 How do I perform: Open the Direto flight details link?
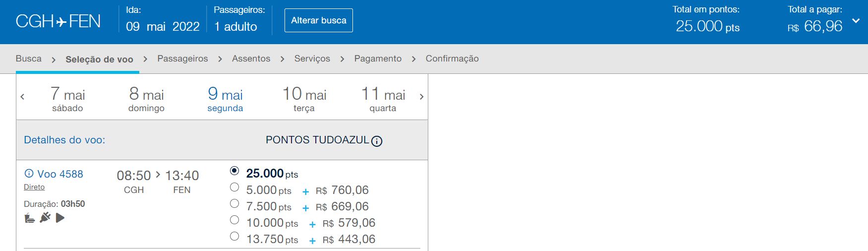[34, 187]
